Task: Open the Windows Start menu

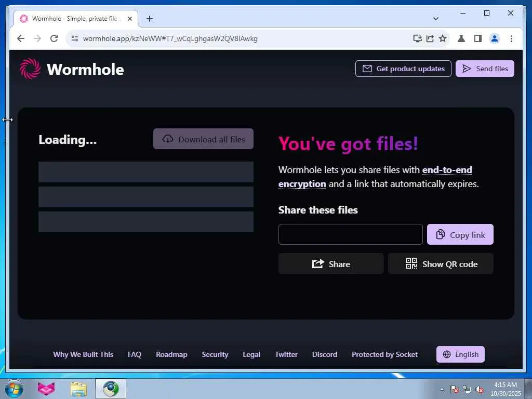Action: click(x=14, y=389)
